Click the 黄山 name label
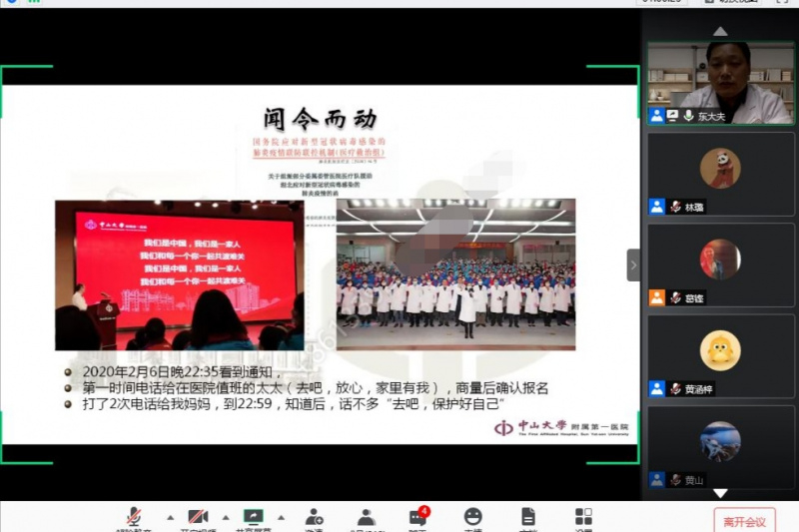Viewport: 799px width, 532px height. click(694, 480)
